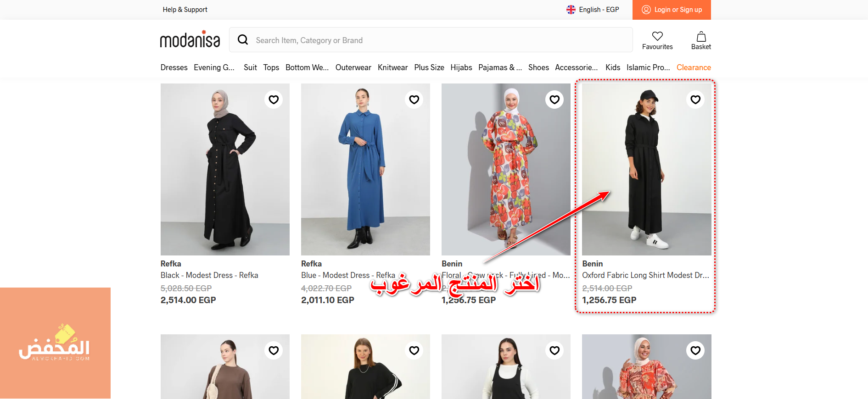This screenshot has height=399, width=868.
Task: Go to the Clearance section
Action: click(693, 67)
